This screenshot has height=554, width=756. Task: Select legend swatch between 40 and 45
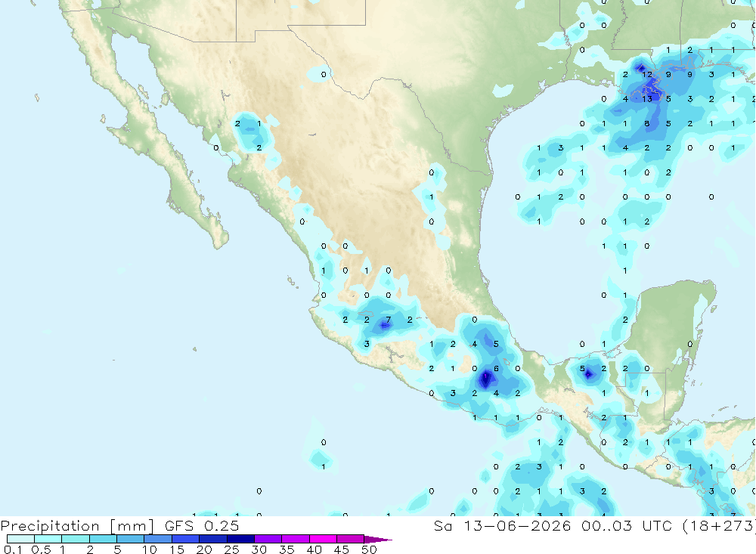[x=323, y=539]
